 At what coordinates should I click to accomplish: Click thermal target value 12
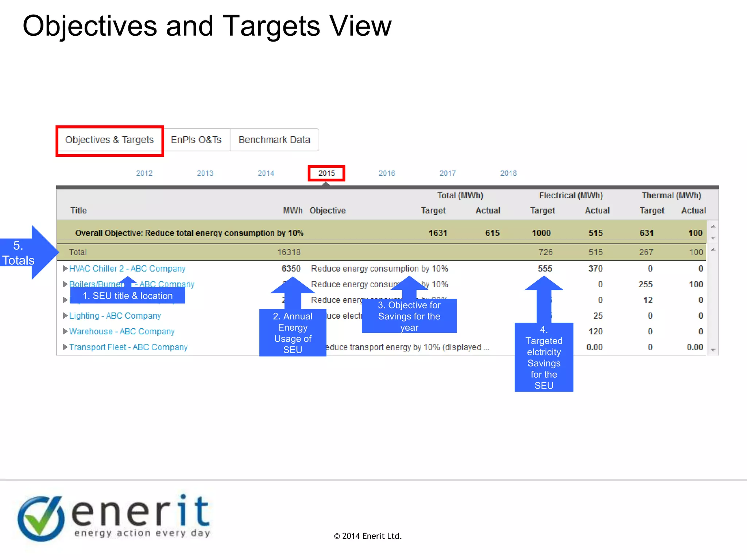(648, 300)
